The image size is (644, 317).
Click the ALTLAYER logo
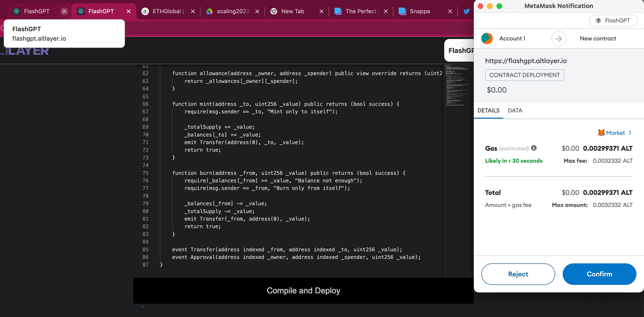point(25,51)
